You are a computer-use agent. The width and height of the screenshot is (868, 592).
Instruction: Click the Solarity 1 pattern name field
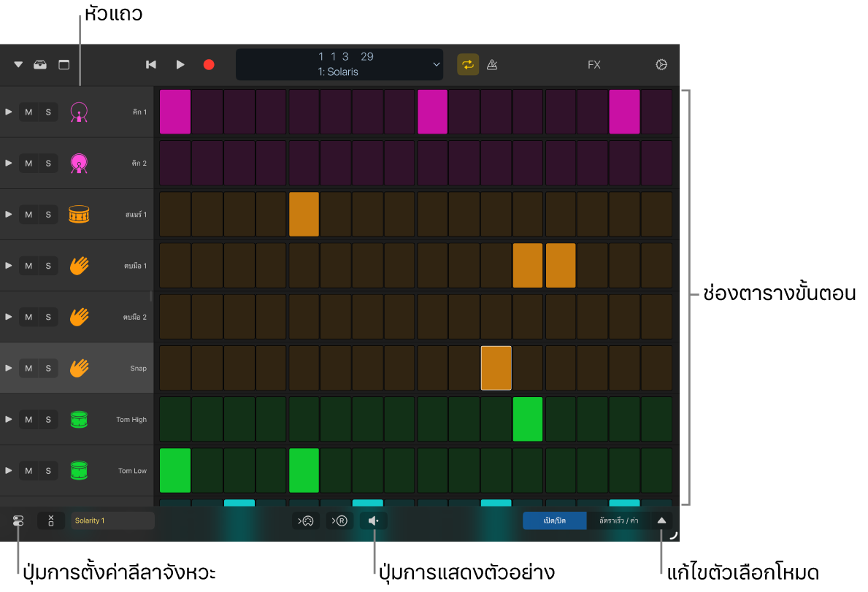coord(112,520)
